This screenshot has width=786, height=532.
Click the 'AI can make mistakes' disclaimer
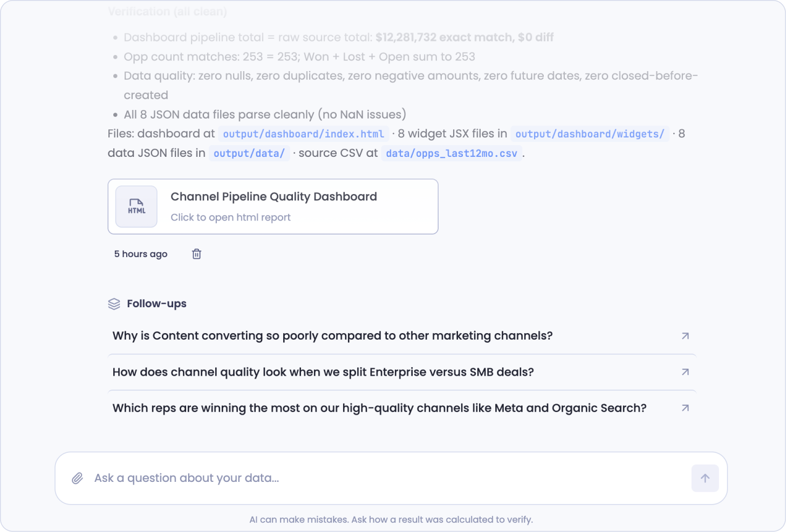391,520
